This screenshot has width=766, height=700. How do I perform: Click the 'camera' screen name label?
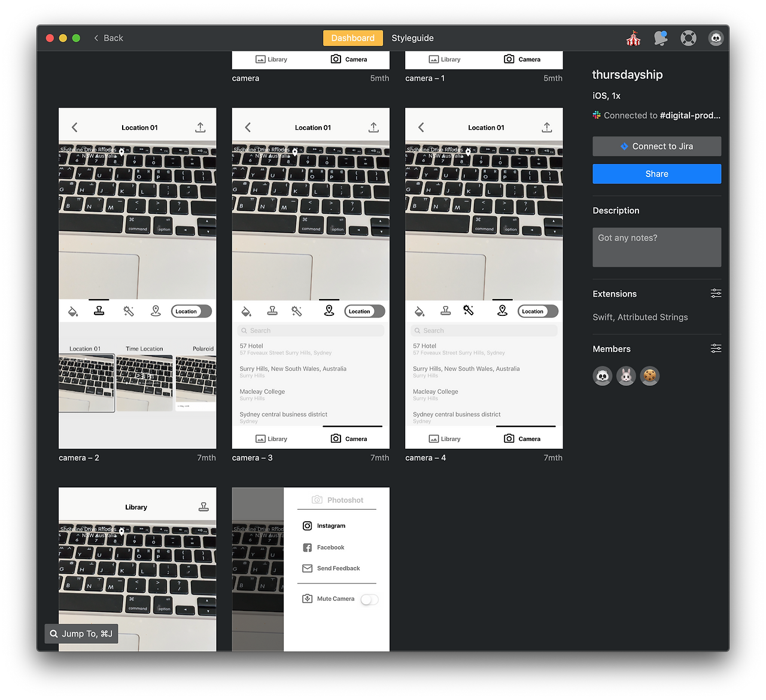point(245,78)
